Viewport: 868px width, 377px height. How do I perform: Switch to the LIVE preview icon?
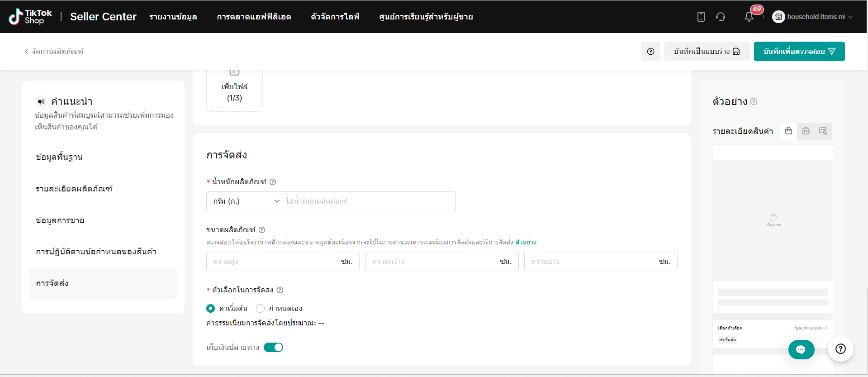pyautogui.click(x=806, y=131)
